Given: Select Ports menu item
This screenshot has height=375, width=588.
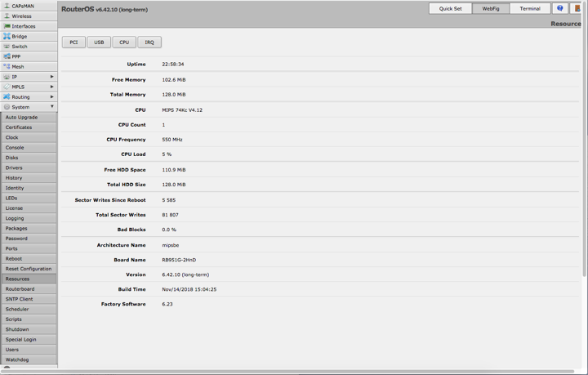Looking at the screenshot, I should coord(29,249).
